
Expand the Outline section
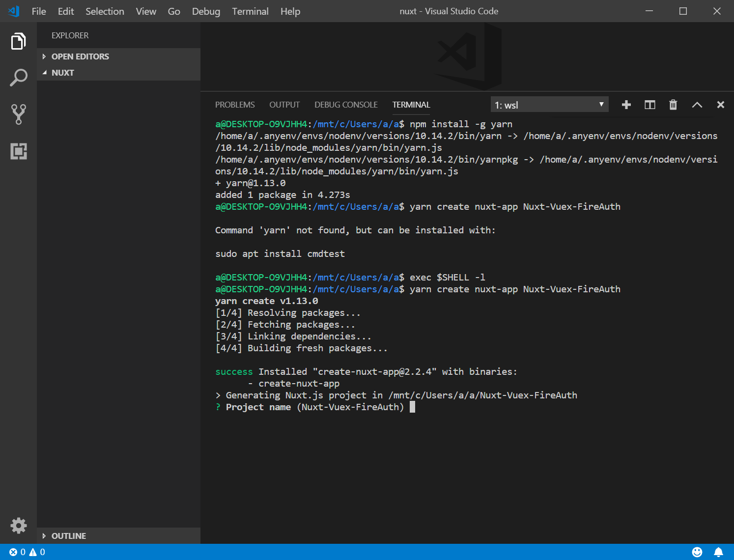click(68, 536)
